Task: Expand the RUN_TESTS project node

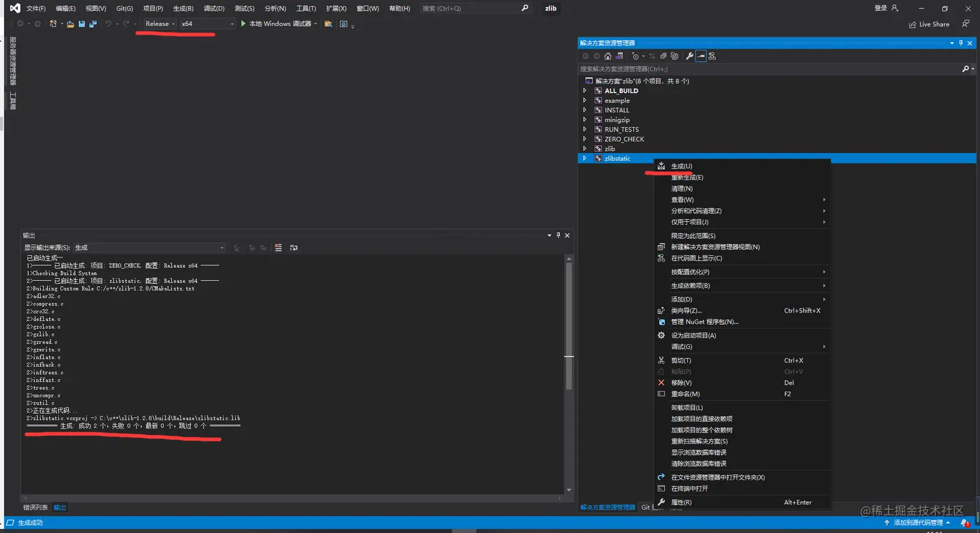Action: 585,130
